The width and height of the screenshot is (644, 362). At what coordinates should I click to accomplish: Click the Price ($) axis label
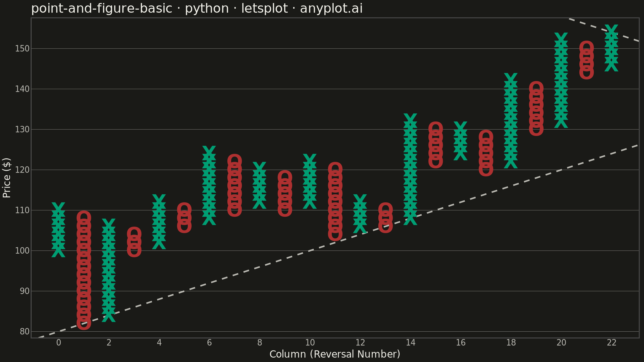coord(6,178)
